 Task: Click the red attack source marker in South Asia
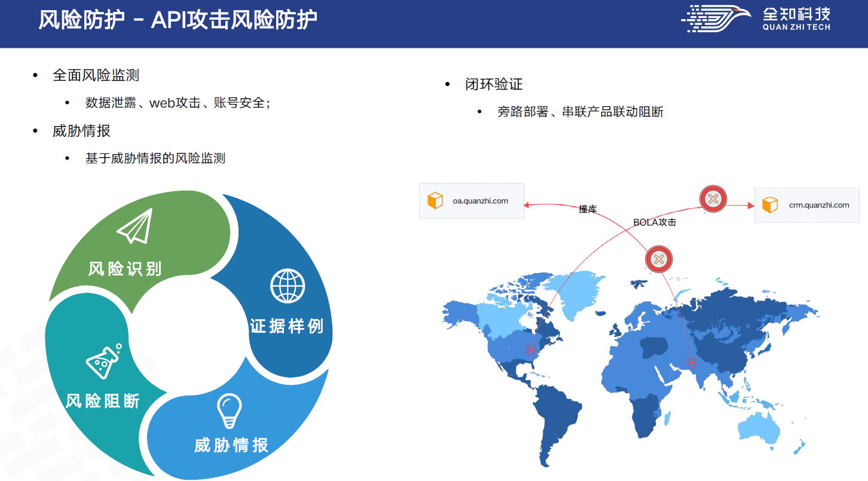tap(692, 362)
